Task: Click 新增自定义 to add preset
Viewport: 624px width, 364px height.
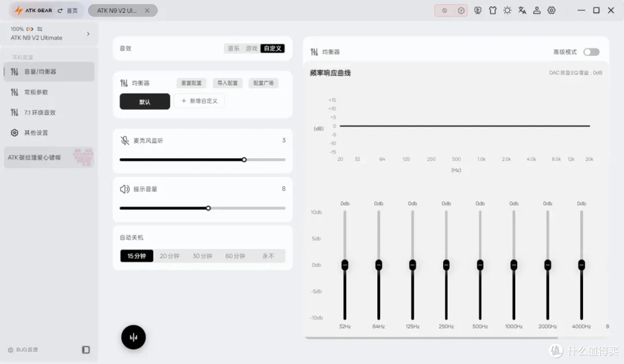Action: pyautogui.click(x=199, y=101)
